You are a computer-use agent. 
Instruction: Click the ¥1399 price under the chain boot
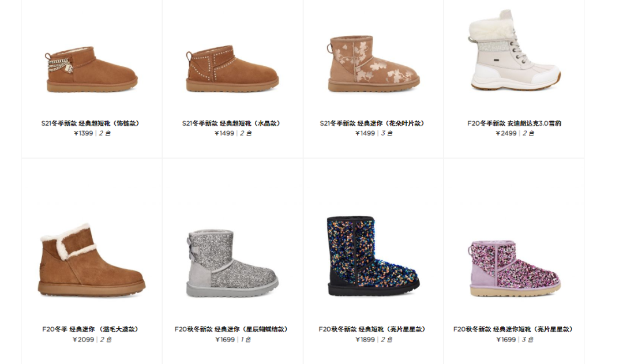(84, 133)
